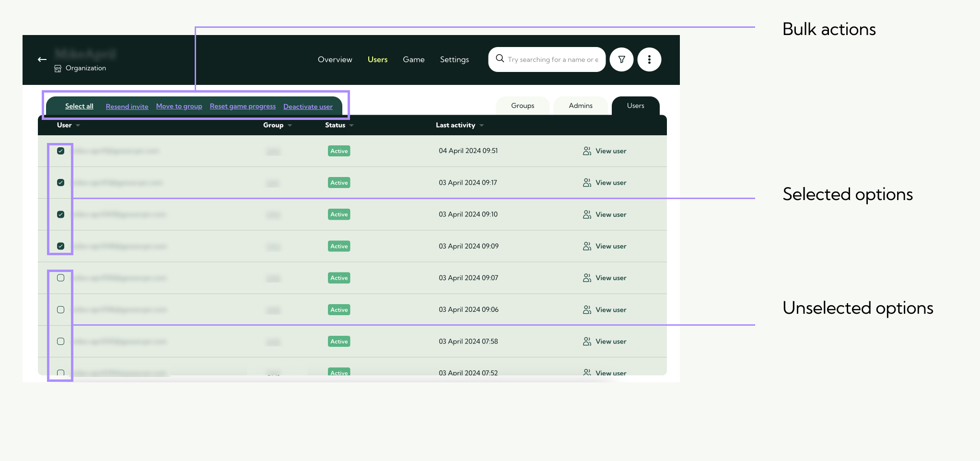The image size is (980, 461).
Task: Click the user icon in the 09:07 row
Action: point(587,278)
